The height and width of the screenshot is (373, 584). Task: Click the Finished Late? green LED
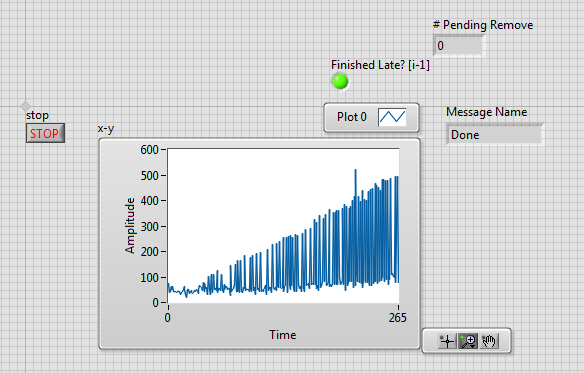click(x=340, y=81)
